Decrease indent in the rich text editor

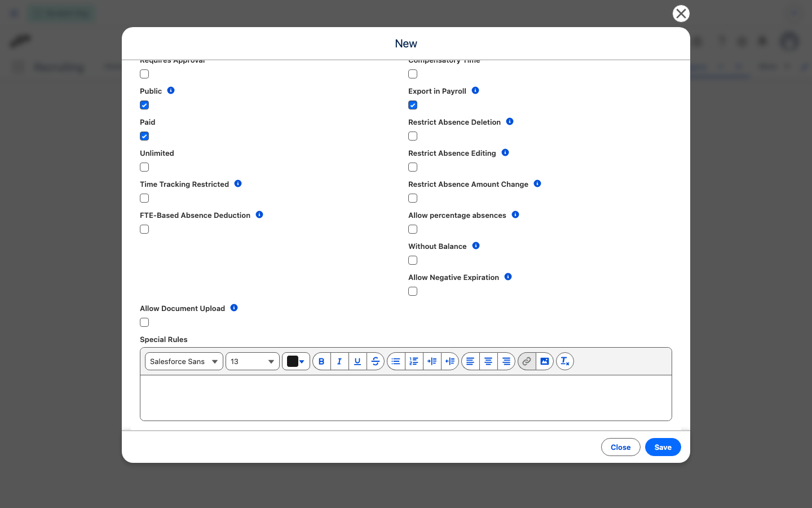click(450, 361)
